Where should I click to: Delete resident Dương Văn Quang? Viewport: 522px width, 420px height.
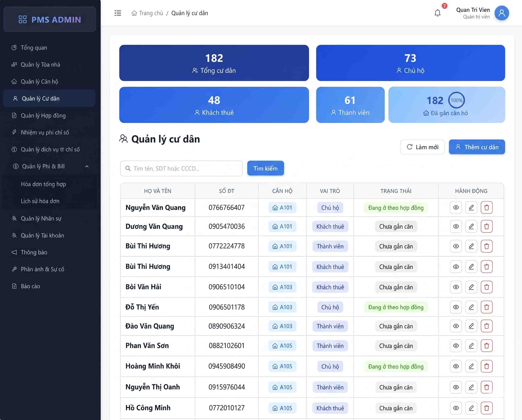coord(486,227)
